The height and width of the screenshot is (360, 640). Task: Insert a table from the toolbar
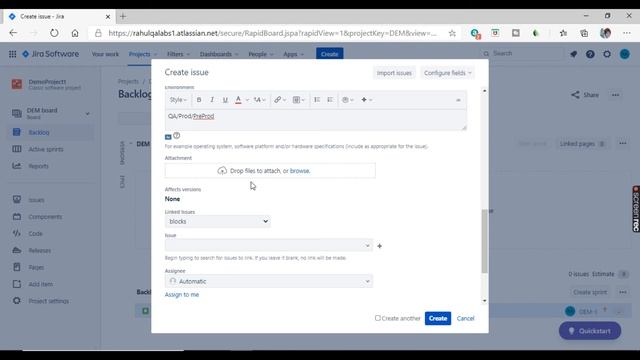299,100
